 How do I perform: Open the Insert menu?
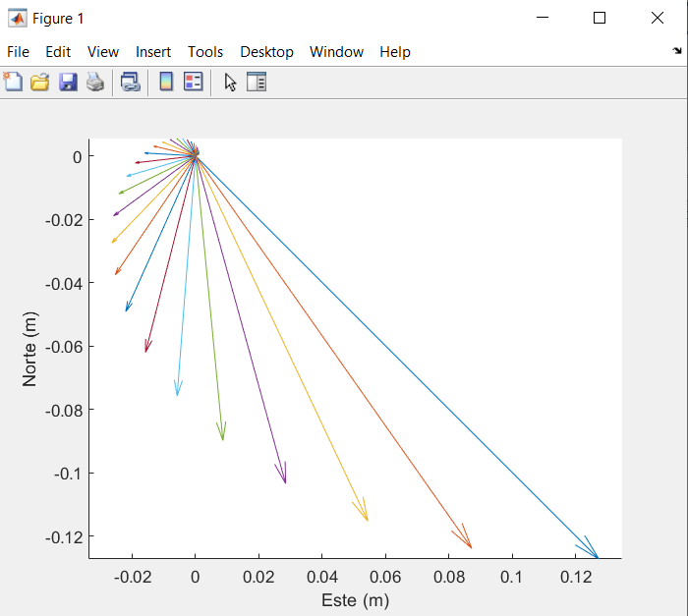click(x=153, y=52)
